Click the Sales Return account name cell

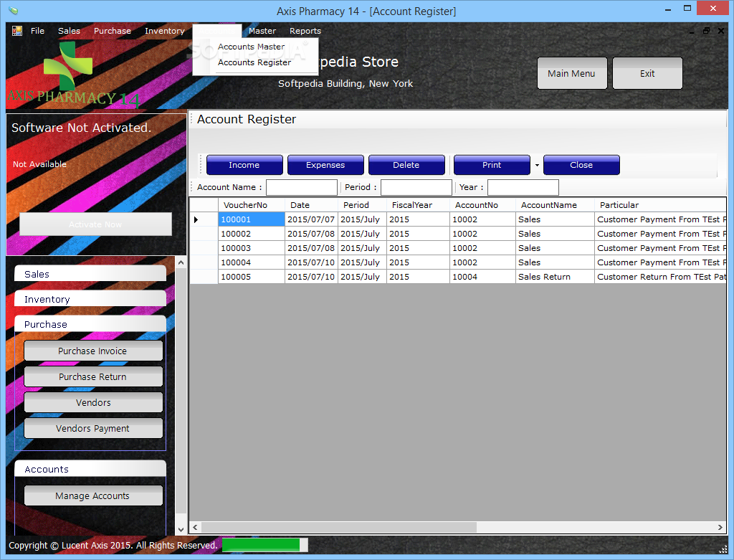(x=555, y=277)
